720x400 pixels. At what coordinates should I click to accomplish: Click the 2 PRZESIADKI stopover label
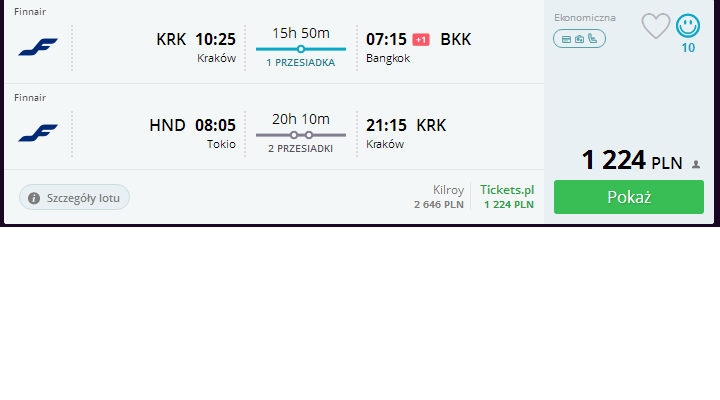(x=301, y=149)
